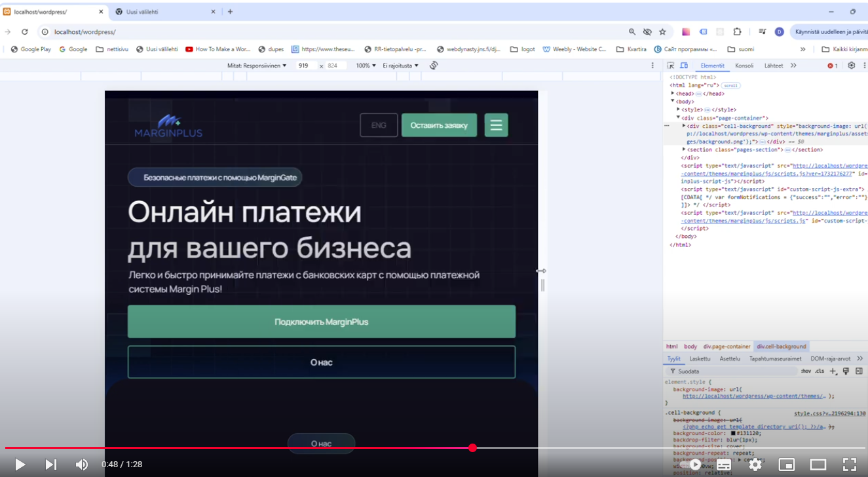
Task: Click #131120 background color swatch
Action: pos(734,433)
